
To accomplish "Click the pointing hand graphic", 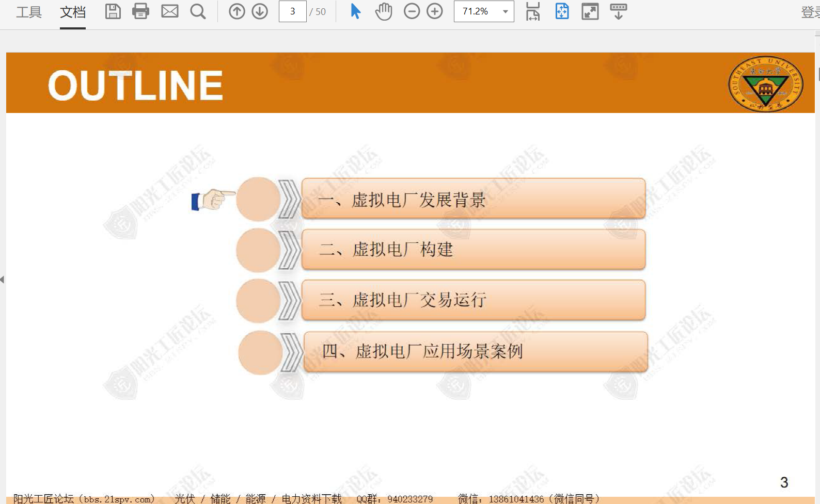I will (213, 200).
